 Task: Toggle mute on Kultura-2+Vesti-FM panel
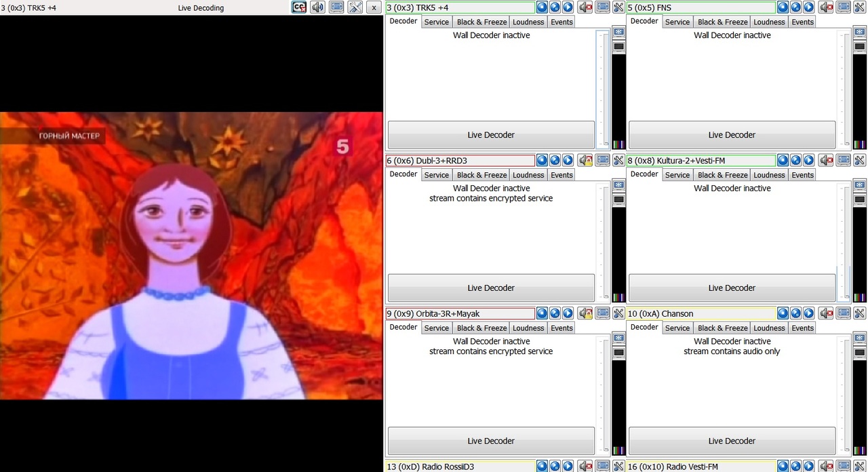tap(826, 161)
